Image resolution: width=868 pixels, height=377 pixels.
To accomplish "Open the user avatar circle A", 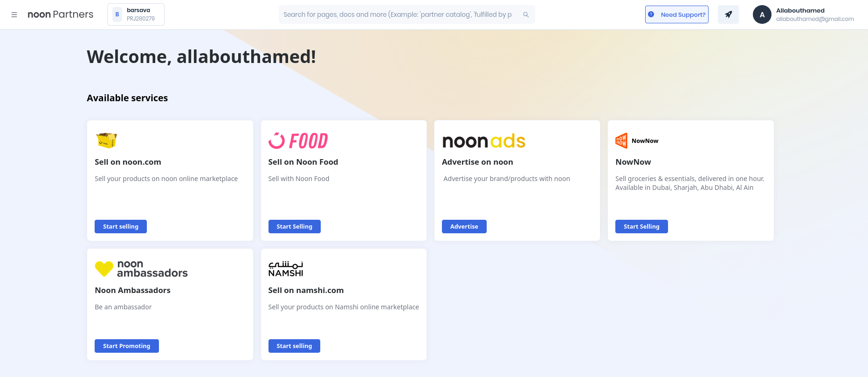I will (762, 14).
